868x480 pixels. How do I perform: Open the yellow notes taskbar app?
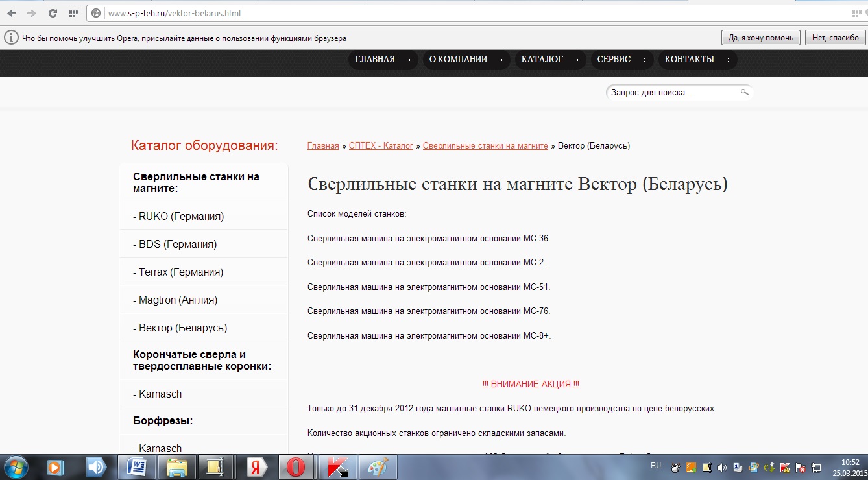pos(217,467)
